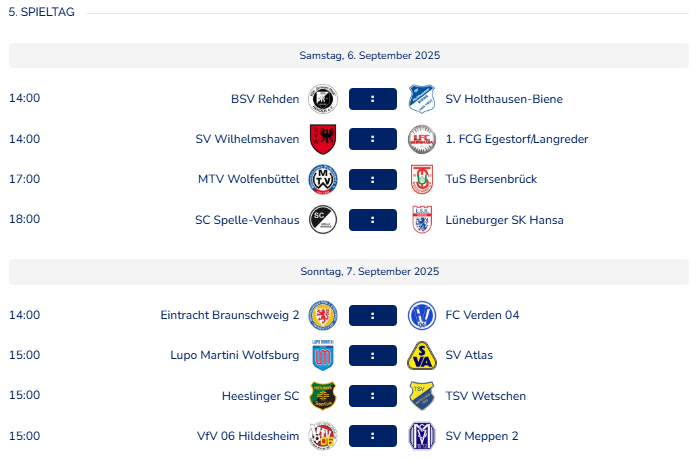Select the SV Atlas yellow SVA logo
Image resolution: width=696 pixels, height=459 pixels.
[422, 356]
